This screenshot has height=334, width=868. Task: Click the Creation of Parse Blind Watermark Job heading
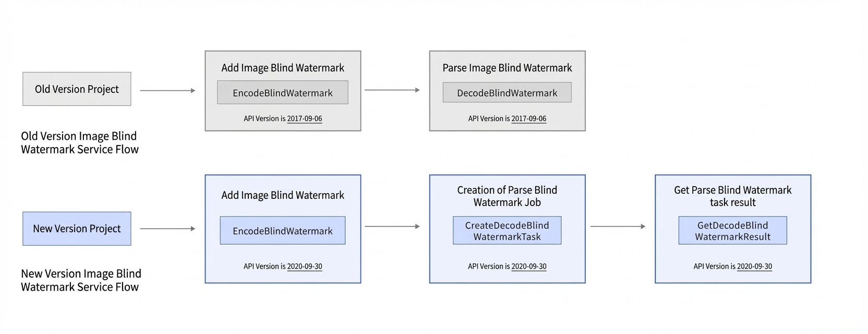click(507, 196)
